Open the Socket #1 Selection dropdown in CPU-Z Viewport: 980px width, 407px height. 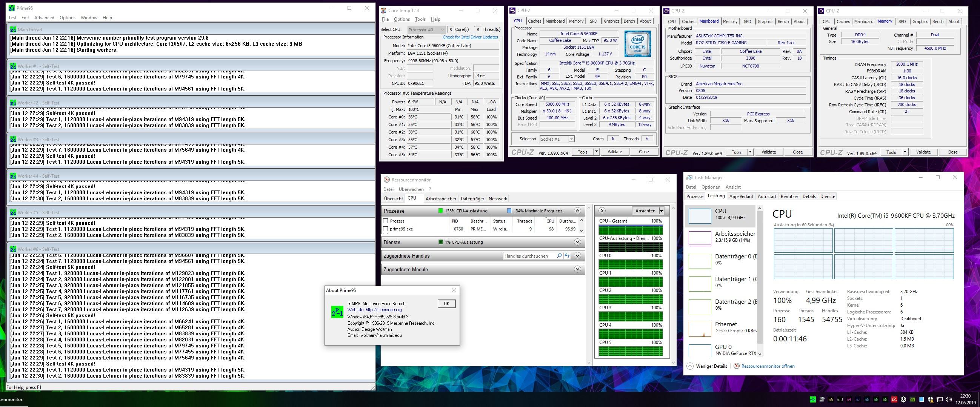557,139
